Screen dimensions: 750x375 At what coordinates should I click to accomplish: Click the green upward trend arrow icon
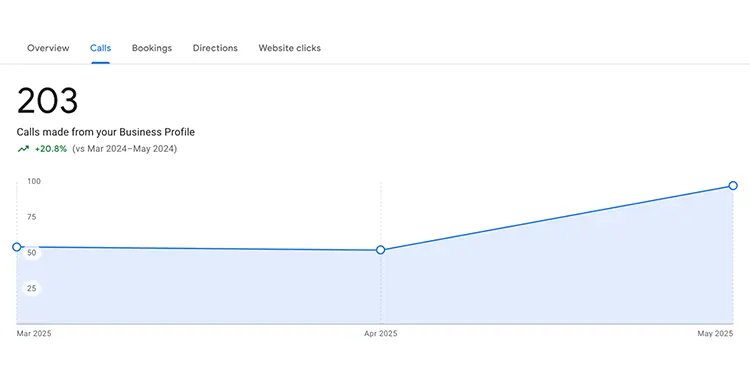[23, 149]
